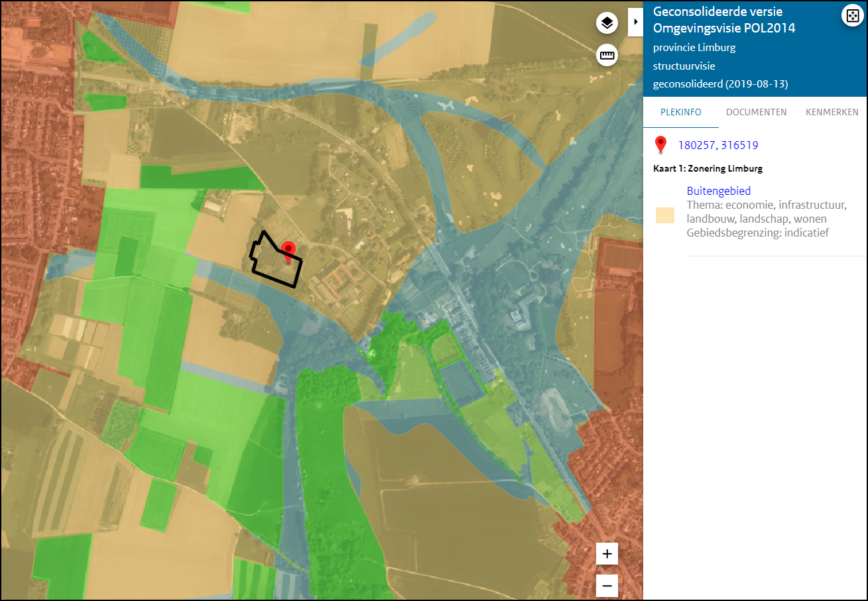The width and height of the screenshot is (868, 601).
Task: Switch to the KENMERKEN tab
Action: tap(832, 112)
